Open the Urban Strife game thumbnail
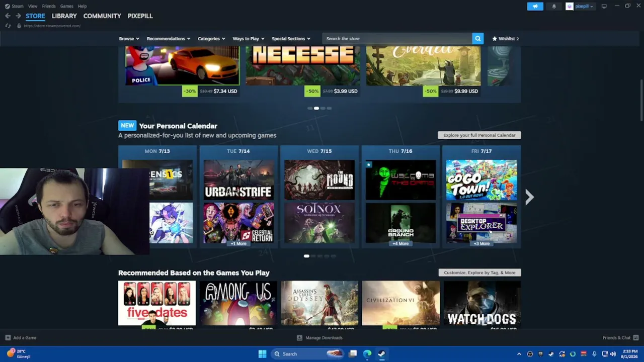Viewport: 644px width, 362px height. tap(239, 180)
